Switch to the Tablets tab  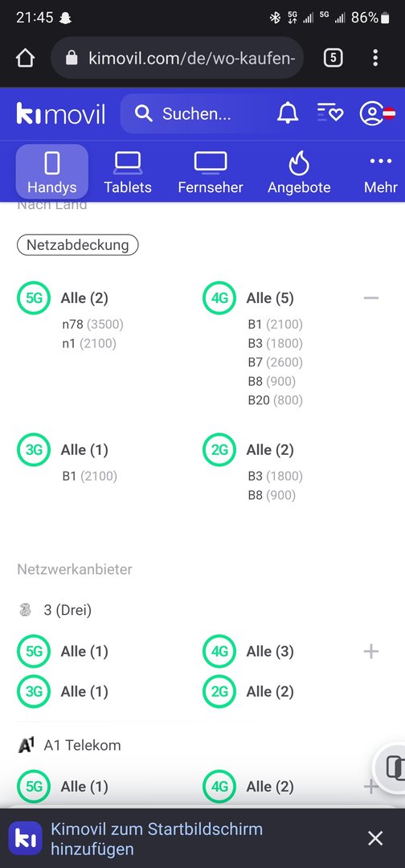(128, 172)
